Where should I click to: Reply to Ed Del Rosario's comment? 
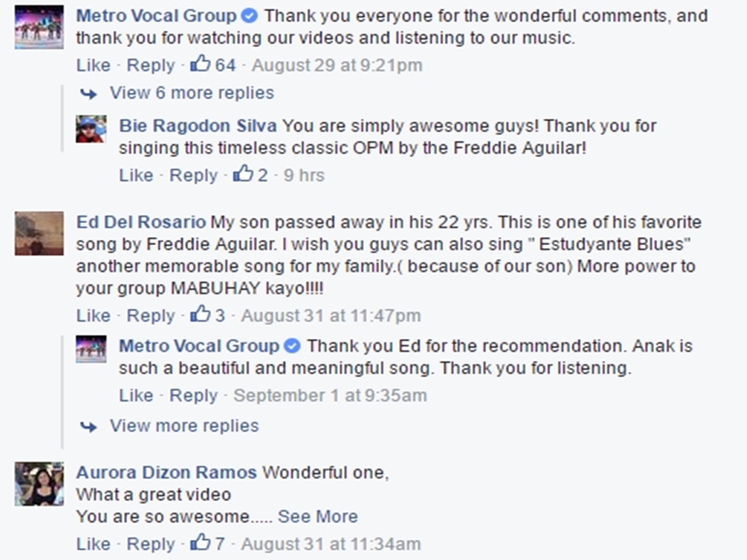tap(151, 315)
